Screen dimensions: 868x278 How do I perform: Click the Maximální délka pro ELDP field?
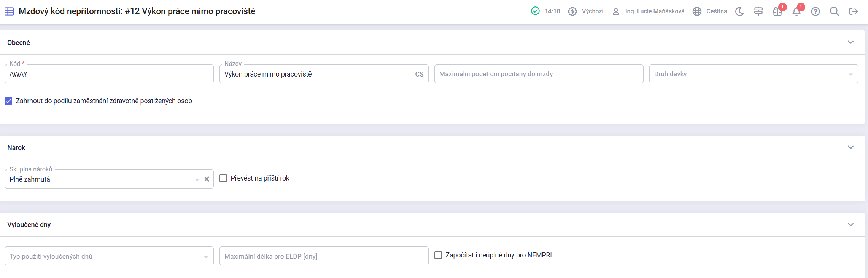tap(324, 256)
